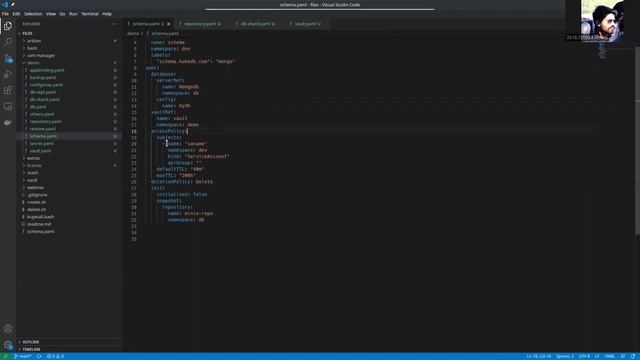
Task: Click the LF end-of-line indicator
Action: click(x=597, y=356)
